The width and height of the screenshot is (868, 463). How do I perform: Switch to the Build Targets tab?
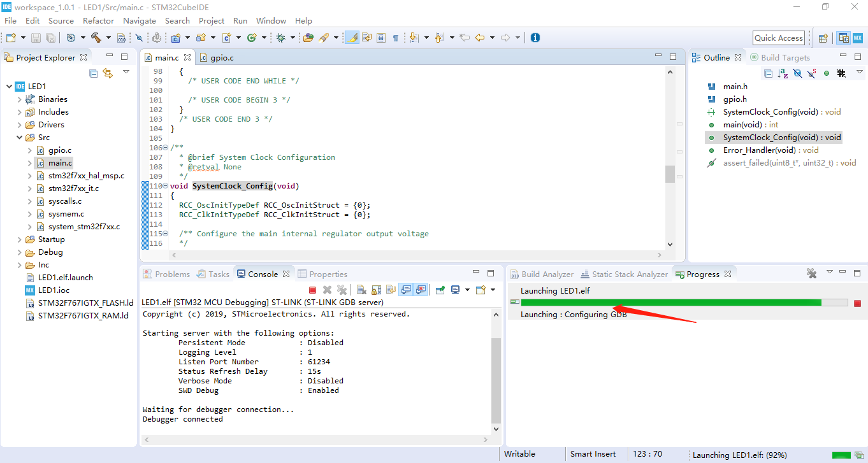780,57
